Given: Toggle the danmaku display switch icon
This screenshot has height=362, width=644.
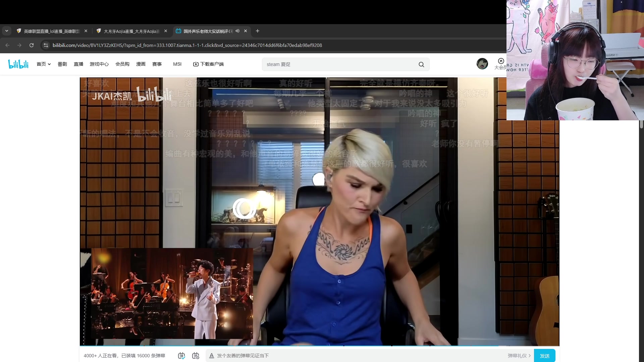Looking at the screenshot, I should click(x=181, y=356).
